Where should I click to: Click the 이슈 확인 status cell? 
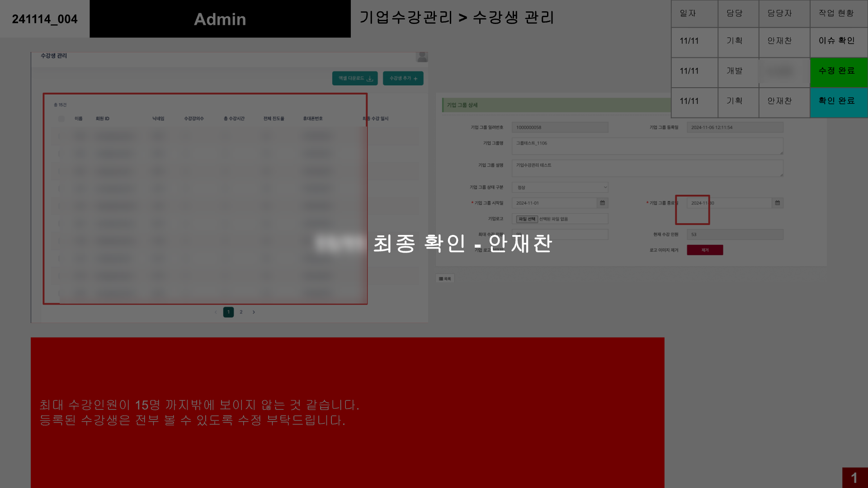tap(839, 42)
